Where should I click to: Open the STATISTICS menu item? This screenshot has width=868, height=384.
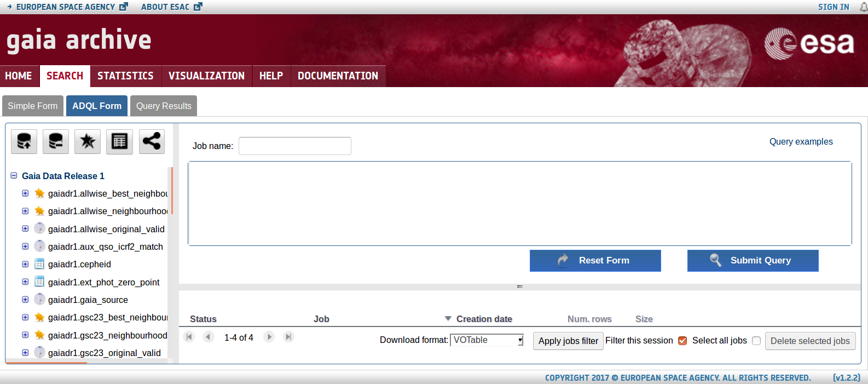pyautogui.click(x=125, y=76)
